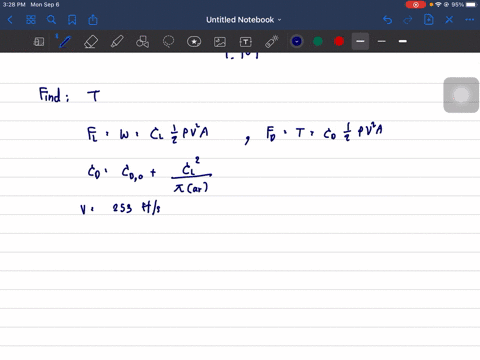This screenshot has width=480, height=360.
Task: Redo the last undone action
Action: pyautogui.click(x=408, y=20)
